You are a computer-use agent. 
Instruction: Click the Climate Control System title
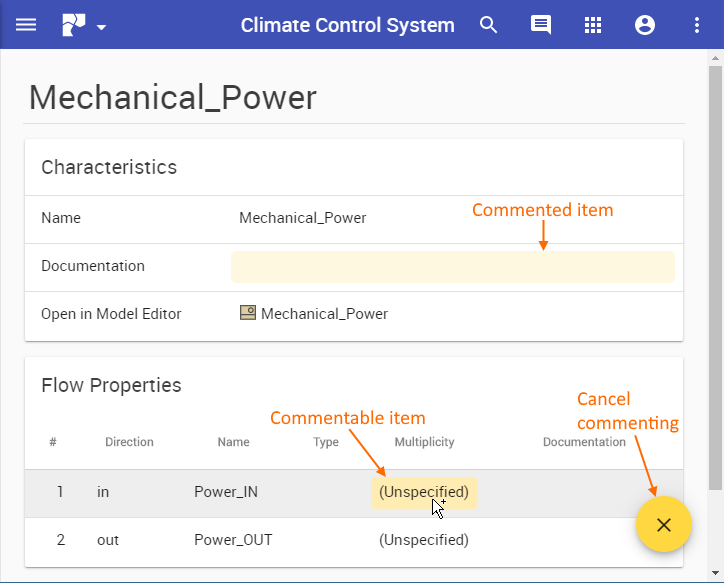pos(347,25)
